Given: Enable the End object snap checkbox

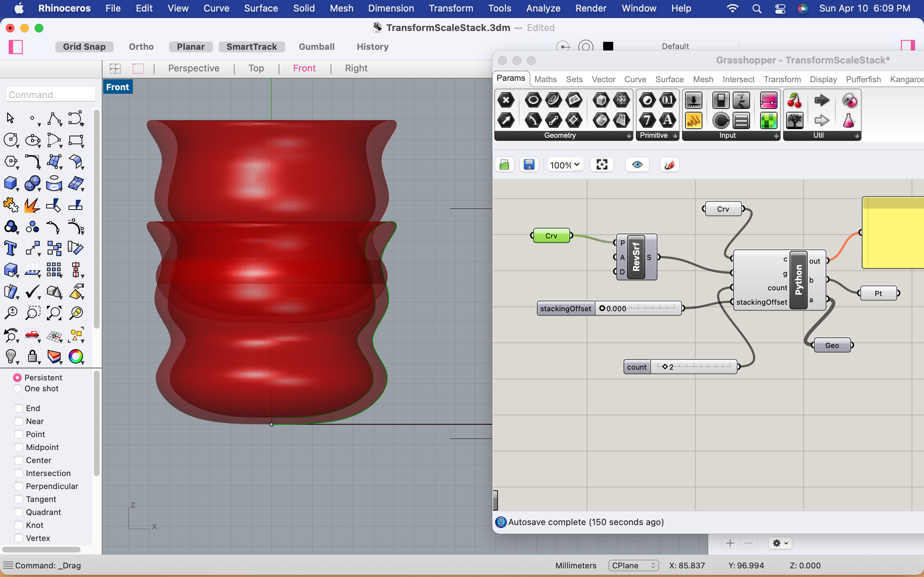Looking at the screenshot, I should 18,408.
